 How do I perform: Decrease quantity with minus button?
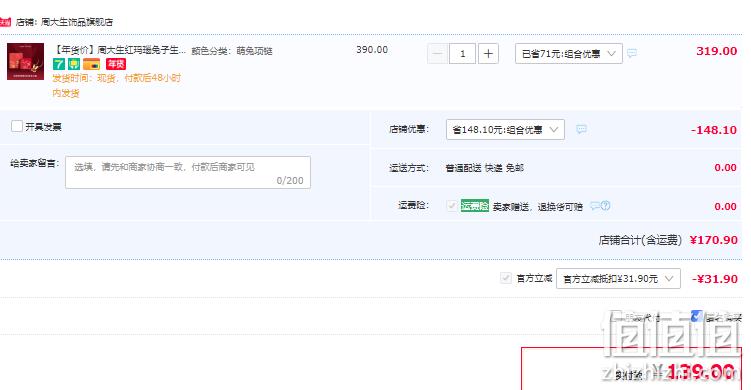pos(437,53)
